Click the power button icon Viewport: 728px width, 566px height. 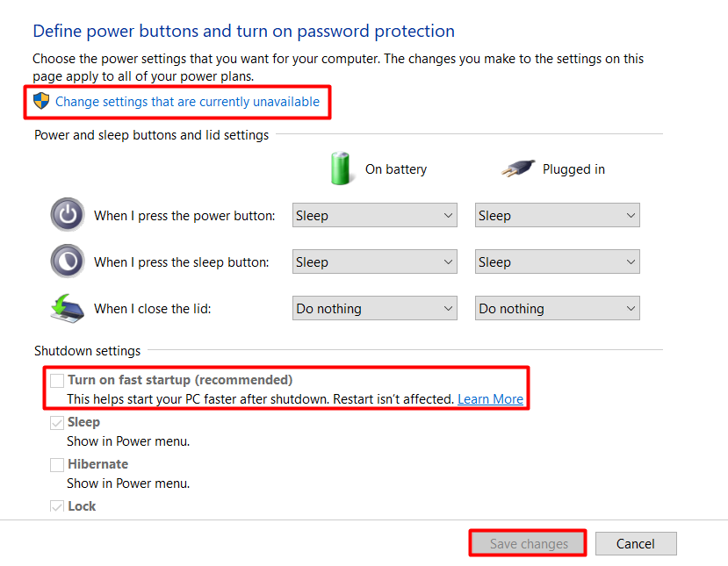68,215
